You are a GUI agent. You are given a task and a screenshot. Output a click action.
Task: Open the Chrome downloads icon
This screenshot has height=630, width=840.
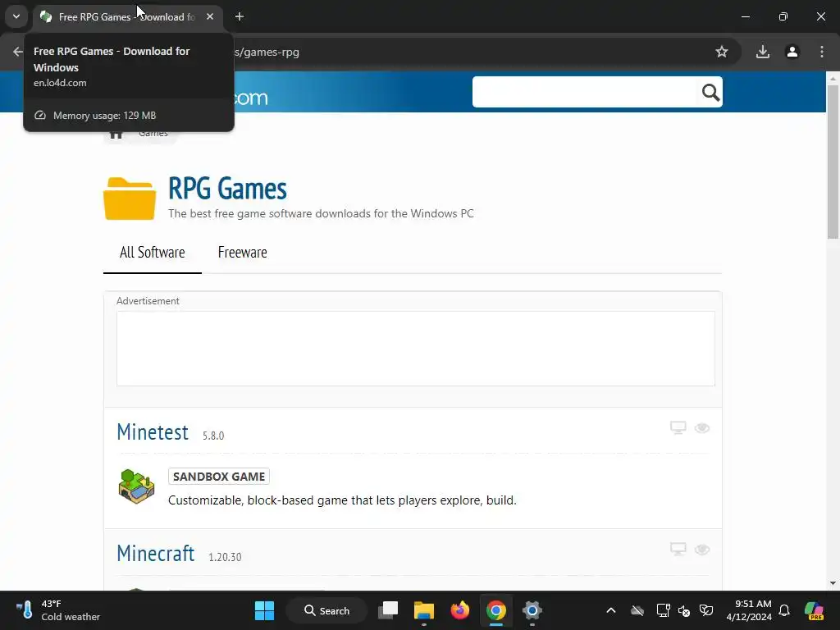click(762, 52)
